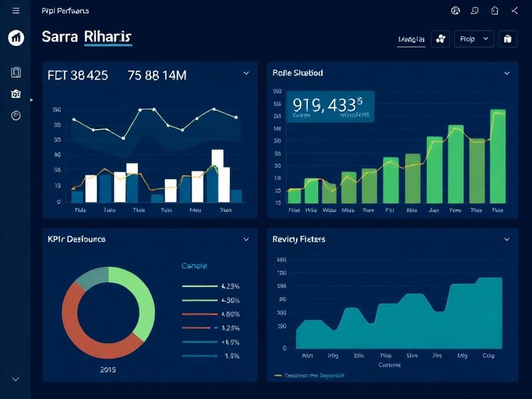The height and width of the screenshot is (399, 532).
Task: Switch to the underlined Menglar tab
Action: point(411,40)
